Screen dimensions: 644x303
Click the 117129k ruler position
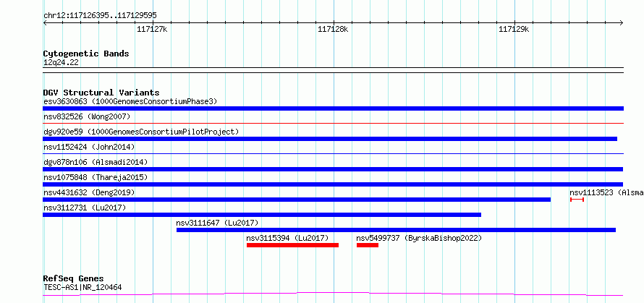(x=514, y=29)
